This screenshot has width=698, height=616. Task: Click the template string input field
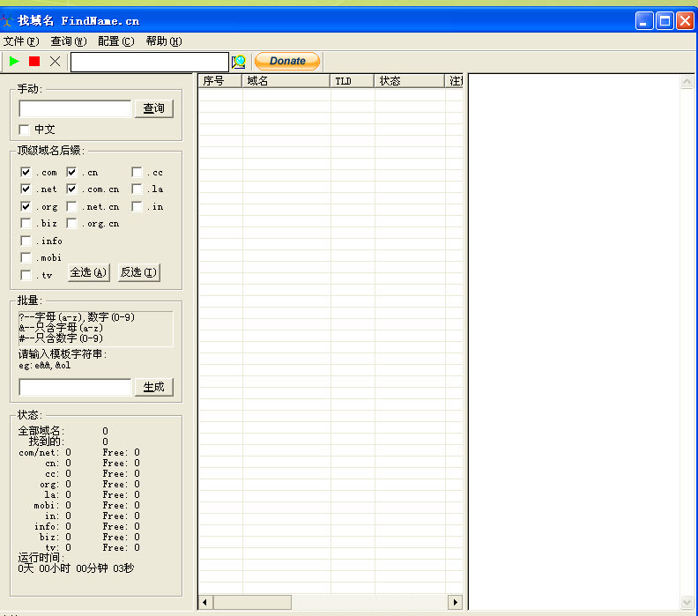[x=75, y=387]
